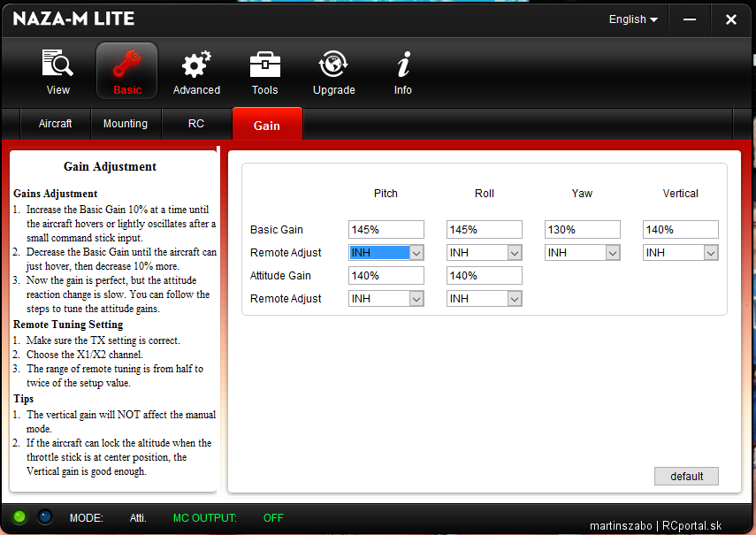Click the Vertical column header
This screenshot has width=756, height=535.
coord(680,194)
